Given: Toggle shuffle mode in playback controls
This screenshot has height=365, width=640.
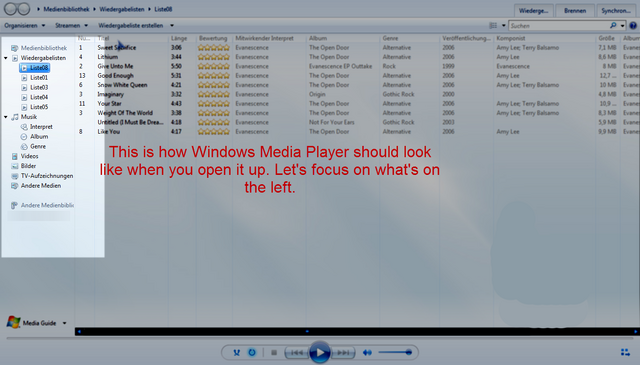Looking at the screenshot, I should click(236, 352).
